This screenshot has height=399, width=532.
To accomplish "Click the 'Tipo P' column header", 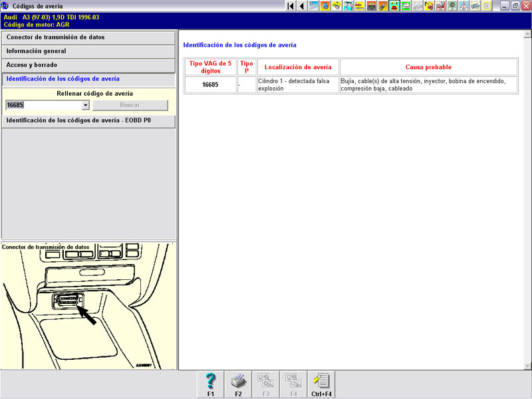I will coord(247,67).
